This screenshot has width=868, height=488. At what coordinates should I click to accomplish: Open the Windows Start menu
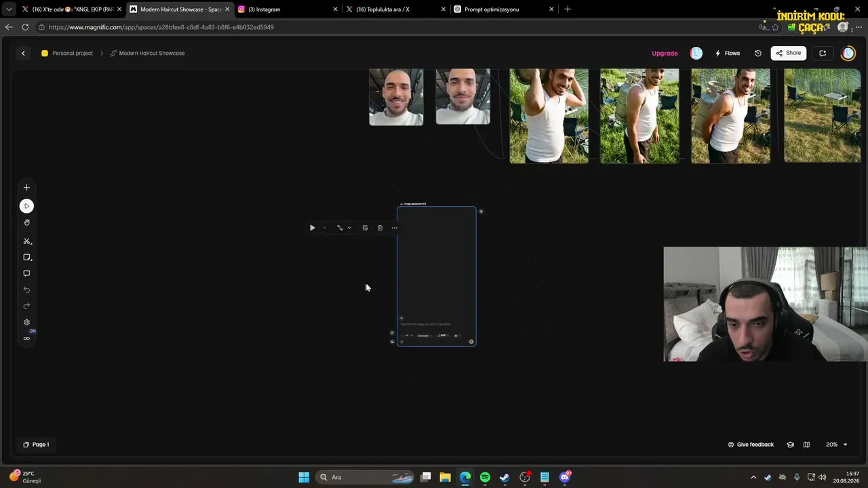pyautogui.click(x=304, y=477)
